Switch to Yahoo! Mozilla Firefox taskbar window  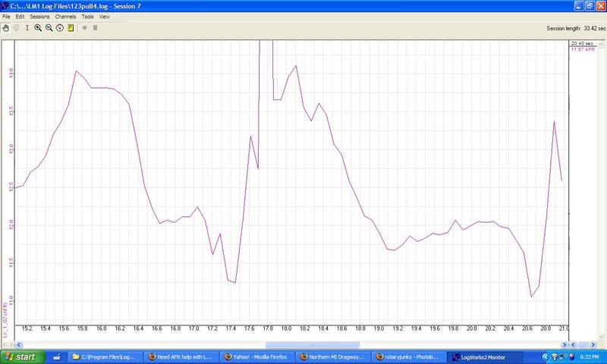tap(257, 357)
